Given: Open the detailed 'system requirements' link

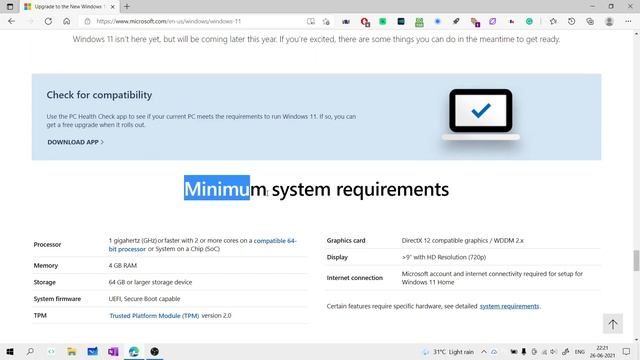Looking at the screenshot, I should coord(509,306).
